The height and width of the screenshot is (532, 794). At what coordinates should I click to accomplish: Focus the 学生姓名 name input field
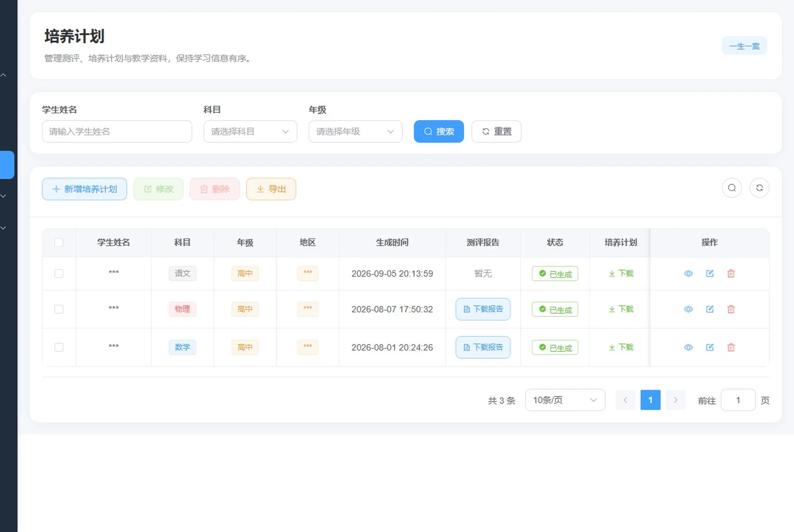117,132
